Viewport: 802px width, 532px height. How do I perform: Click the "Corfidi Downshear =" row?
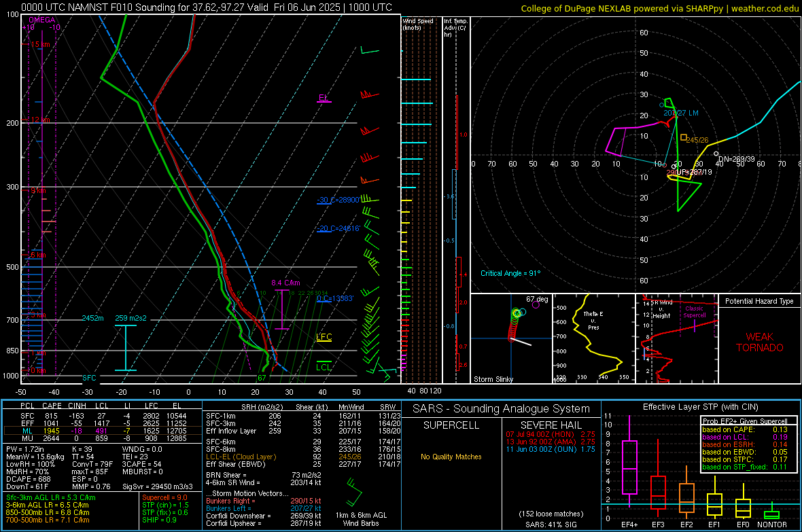pyautogui.click(x=264, y=516)
